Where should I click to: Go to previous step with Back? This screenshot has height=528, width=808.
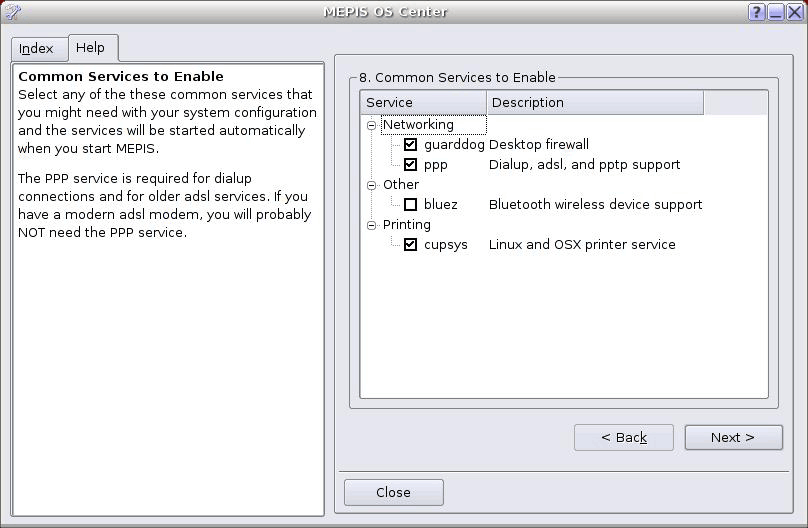coord(624,437)
